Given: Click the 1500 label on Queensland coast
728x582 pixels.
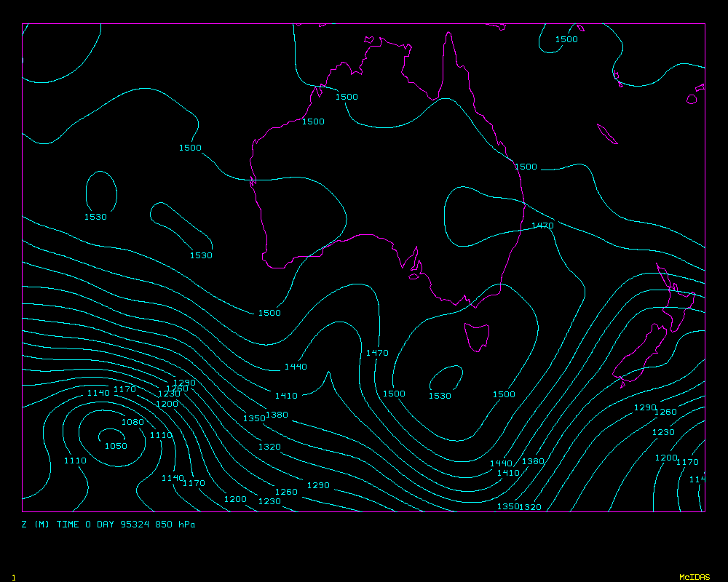Looking at the screenshot, I should coord(526,167).
